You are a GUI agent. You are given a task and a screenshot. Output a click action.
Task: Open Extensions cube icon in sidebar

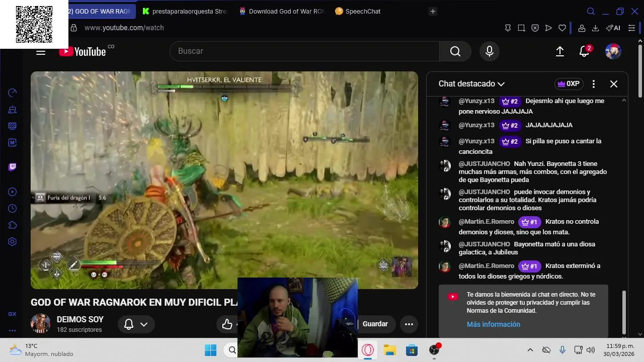[13, 225]
